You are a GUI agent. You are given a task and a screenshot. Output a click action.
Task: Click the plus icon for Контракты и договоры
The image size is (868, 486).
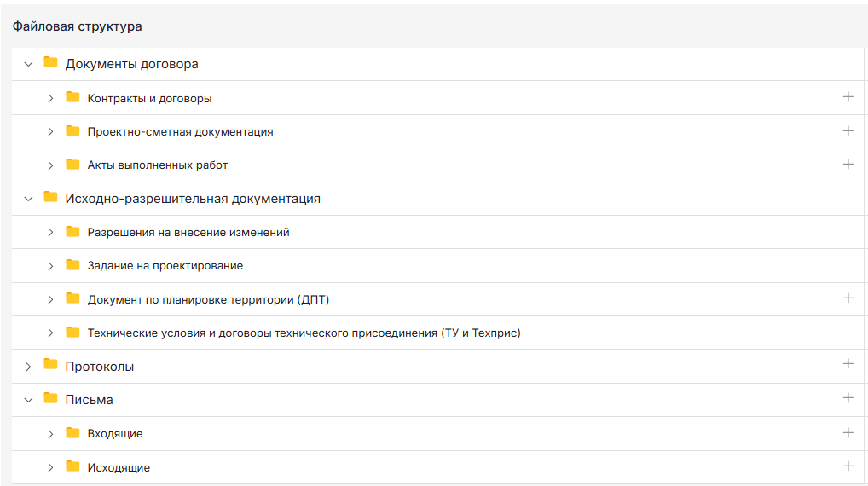(x=848, y=97)
